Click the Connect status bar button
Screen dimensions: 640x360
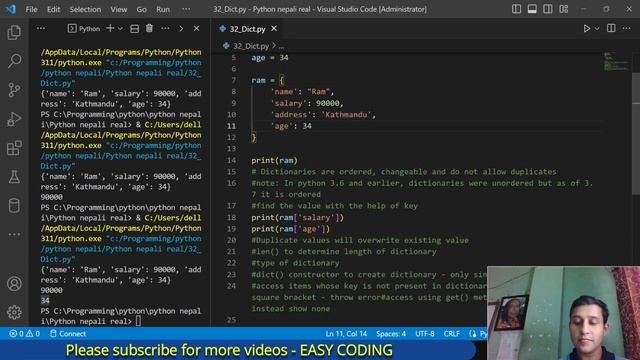68,333
